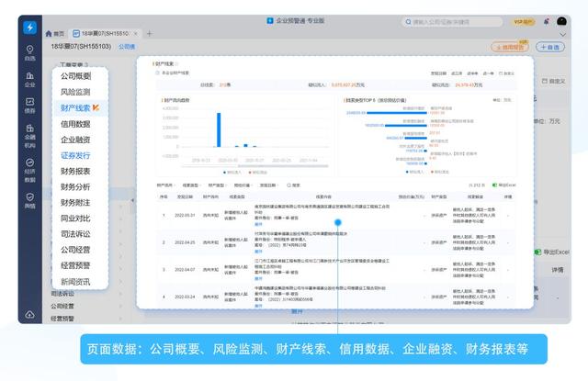Open the user avatar menu
Image resolution: width=588 pixels, height=381 pixels.
(561, 21)
